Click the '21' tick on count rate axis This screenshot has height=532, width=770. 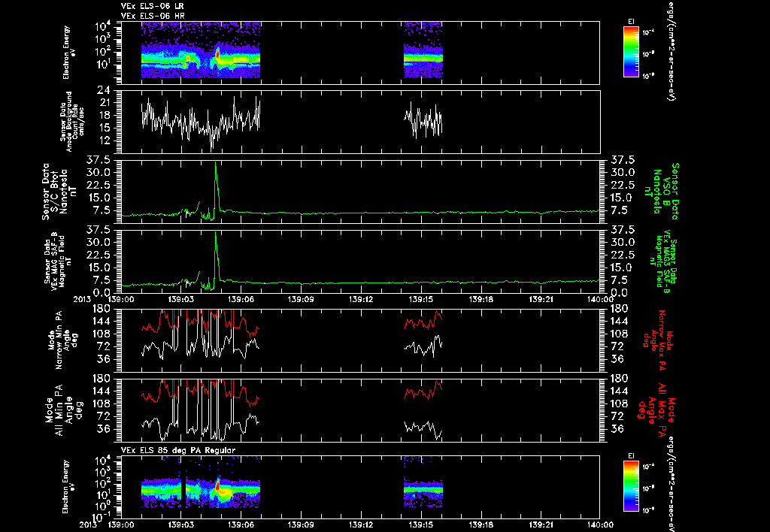[104, 103]
